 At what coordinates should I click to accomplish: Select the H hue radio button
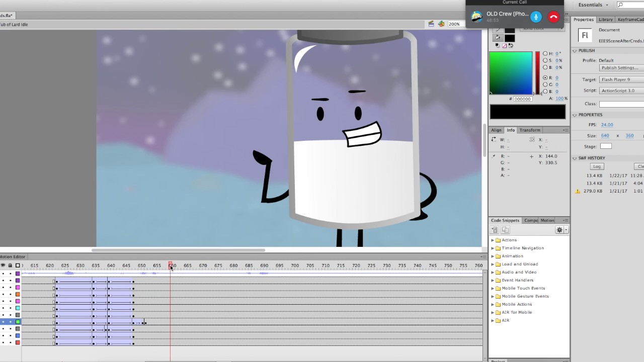(545, 54)
